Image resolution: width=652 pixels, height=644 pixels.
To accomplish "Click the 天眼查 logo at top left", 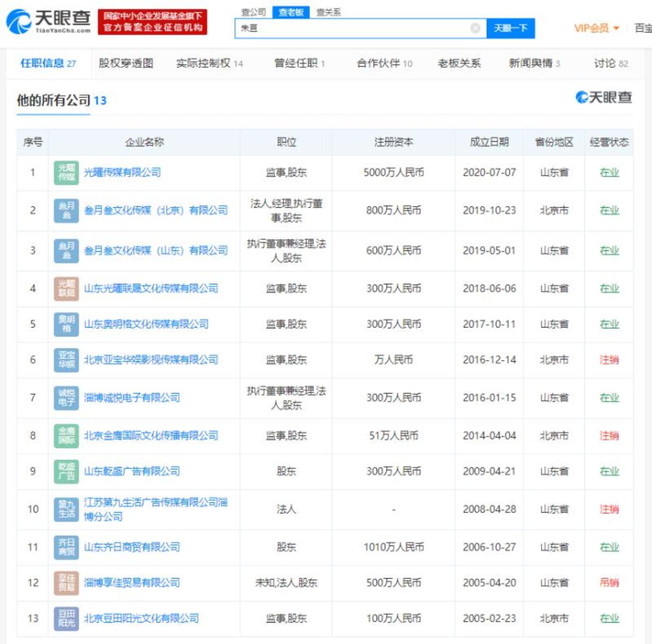I will pos(48,21).
